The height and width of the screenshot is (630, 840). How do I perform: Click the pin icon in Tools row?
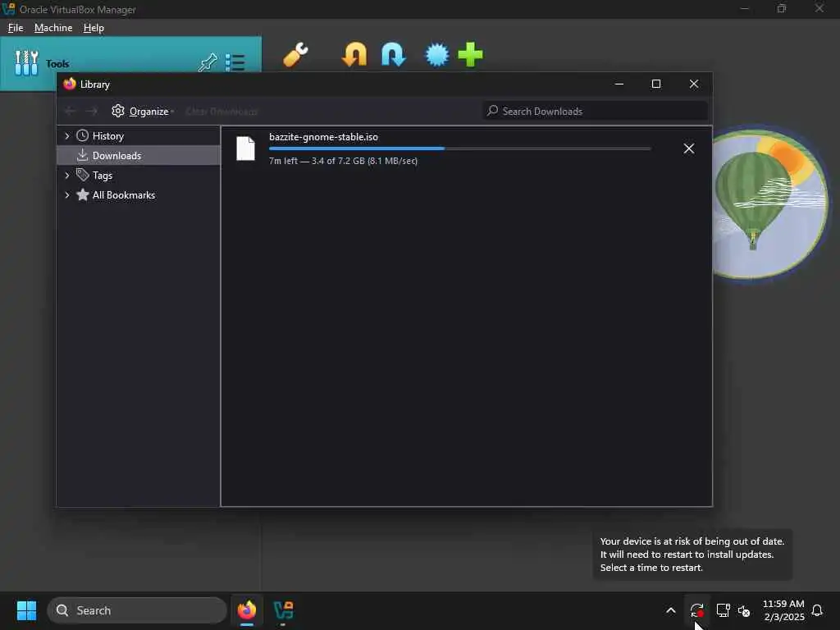pyautogui.click(x=208, y=63)
